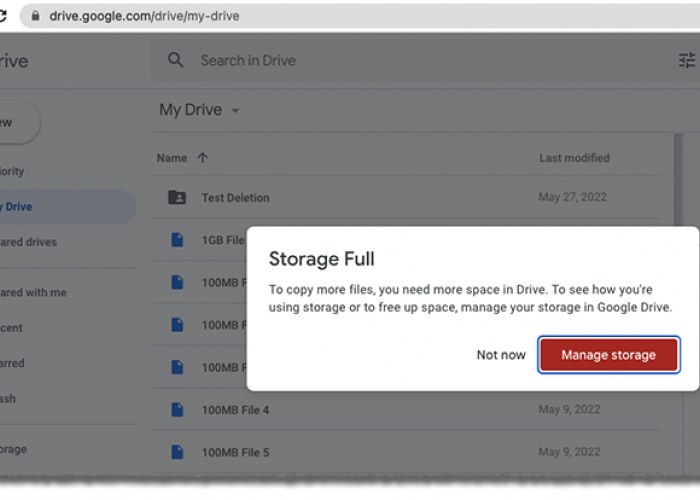Dismiss dialog with Not now

tap(501, 355)
